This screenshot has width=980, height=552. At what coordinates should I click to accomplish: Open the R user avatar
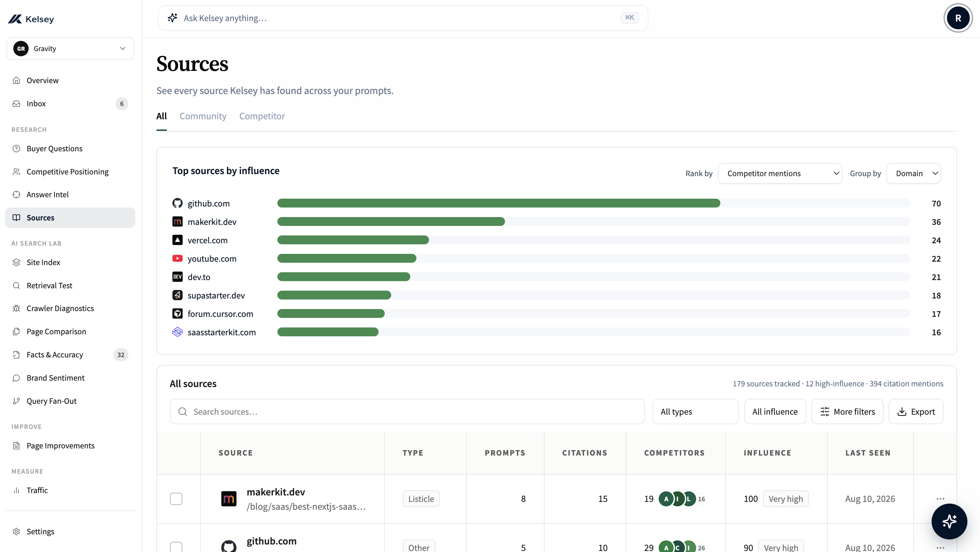pyautogui.click(x=958, y=18)
